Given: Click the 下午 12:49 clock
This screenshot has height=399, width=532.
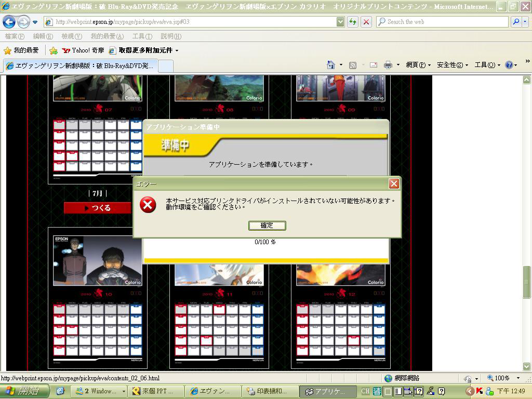Looking at the screenshot, I should click(511, 391).
